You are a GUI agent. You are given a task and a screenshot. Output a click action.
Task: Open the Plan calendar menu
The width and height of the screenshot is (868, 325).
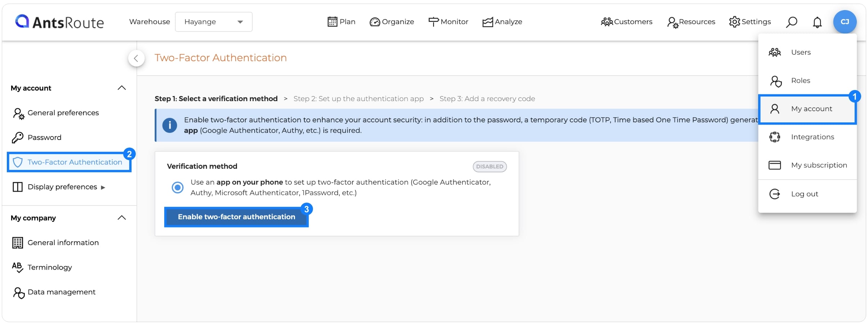[341, 22]
